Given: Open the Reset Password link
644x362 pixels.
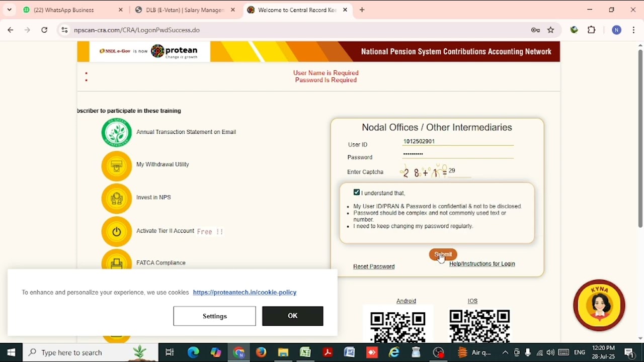Looking at the screenshot, I should pos(374,266).
